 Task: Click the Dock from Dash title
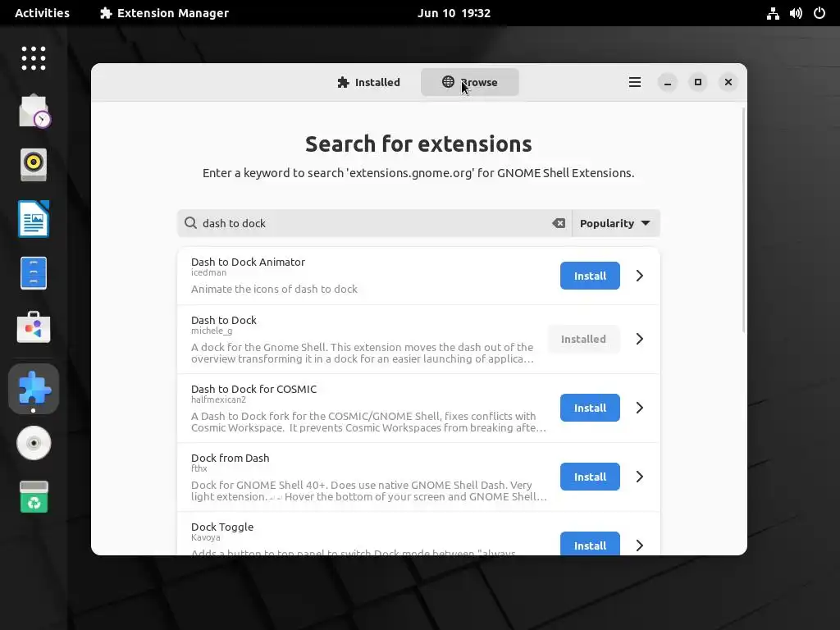(230, 458)
